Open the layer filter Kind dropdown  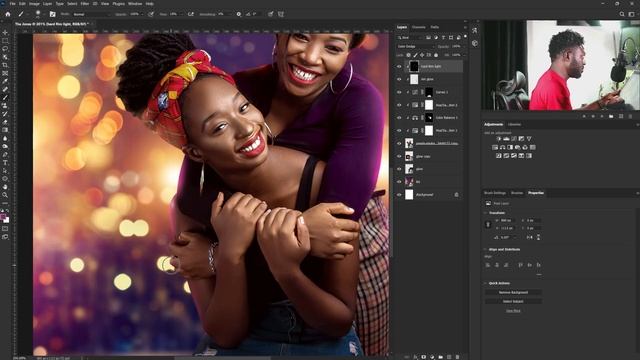pyautogui.click(x=409, y=38)
